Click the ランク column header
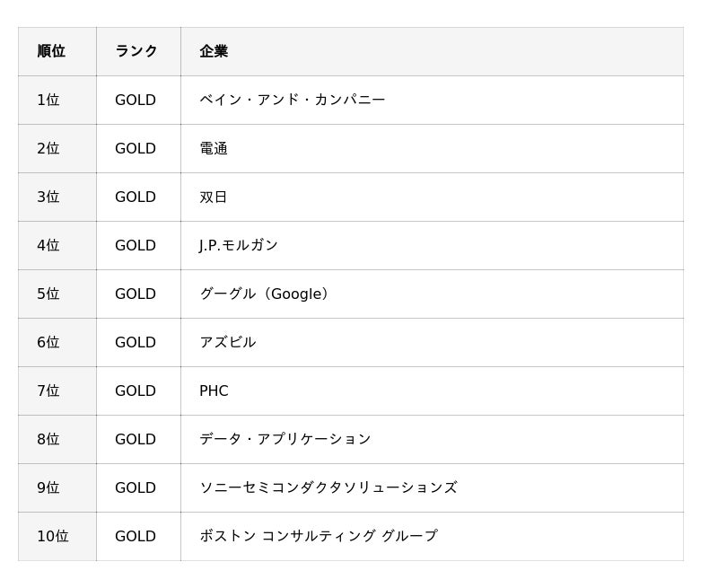 [x=136, y=51]
